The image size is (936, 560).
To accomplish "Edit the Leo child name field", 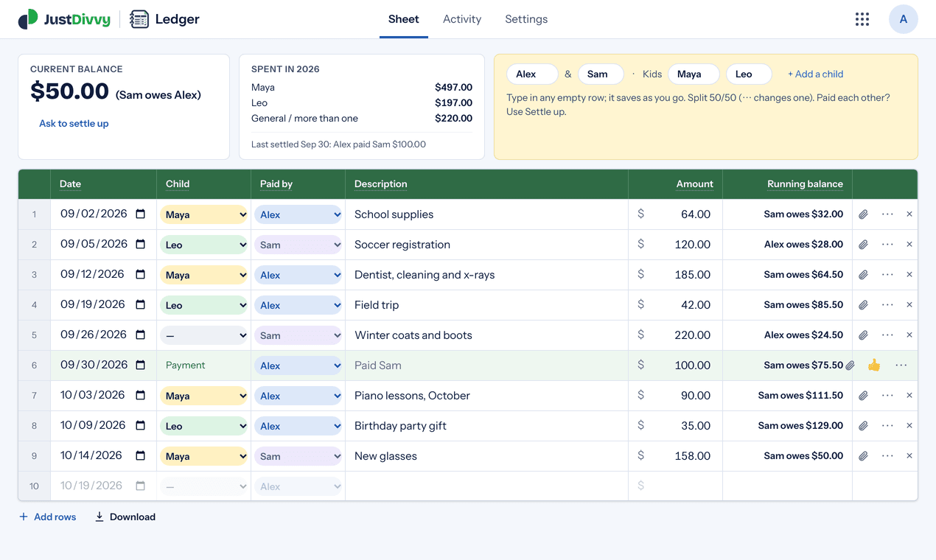I will pos(749,74).
